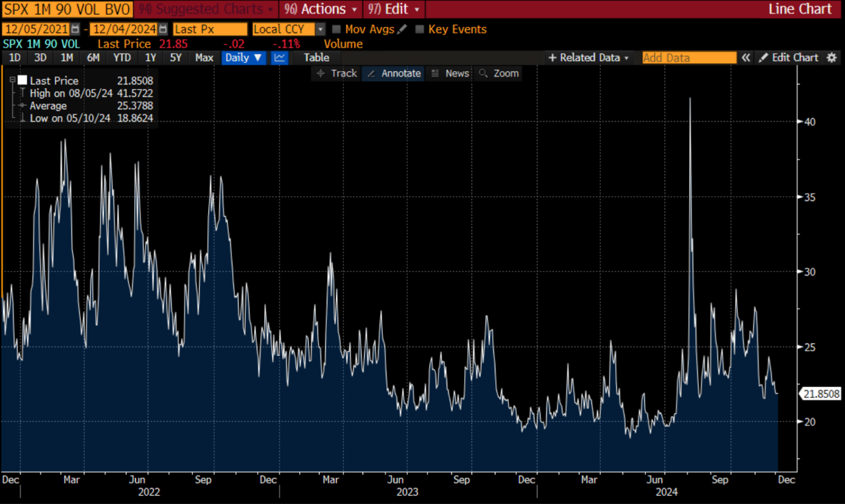This screenshot has width=845, height=504.
Task: Click the Volume label
Action: pos(343,44)
